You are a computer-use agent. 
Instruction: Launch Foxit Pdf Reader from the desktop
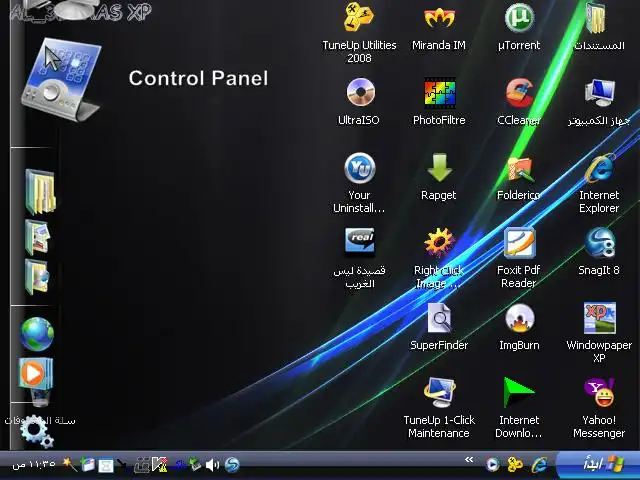[519, 243]
